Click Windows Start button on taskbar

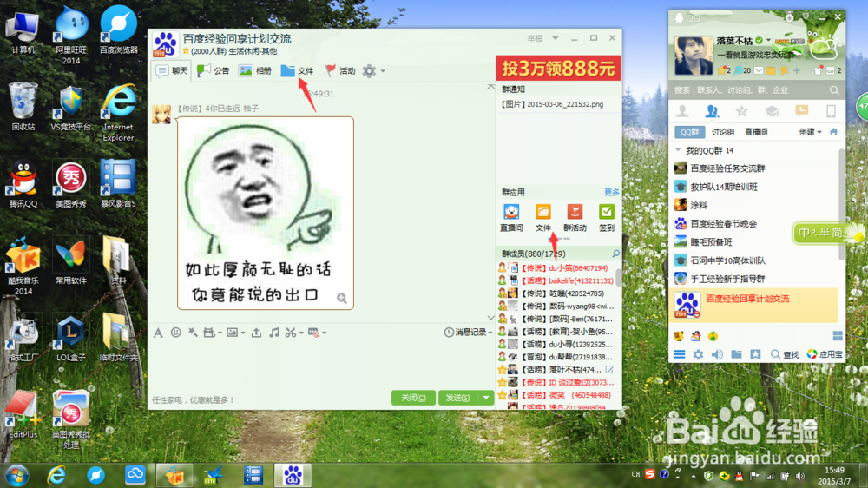[x=17, y=475]
